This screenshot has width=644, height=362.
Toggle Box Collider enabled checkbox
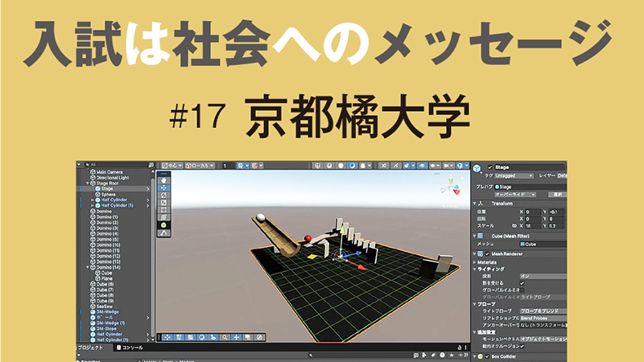click(488, 356)
